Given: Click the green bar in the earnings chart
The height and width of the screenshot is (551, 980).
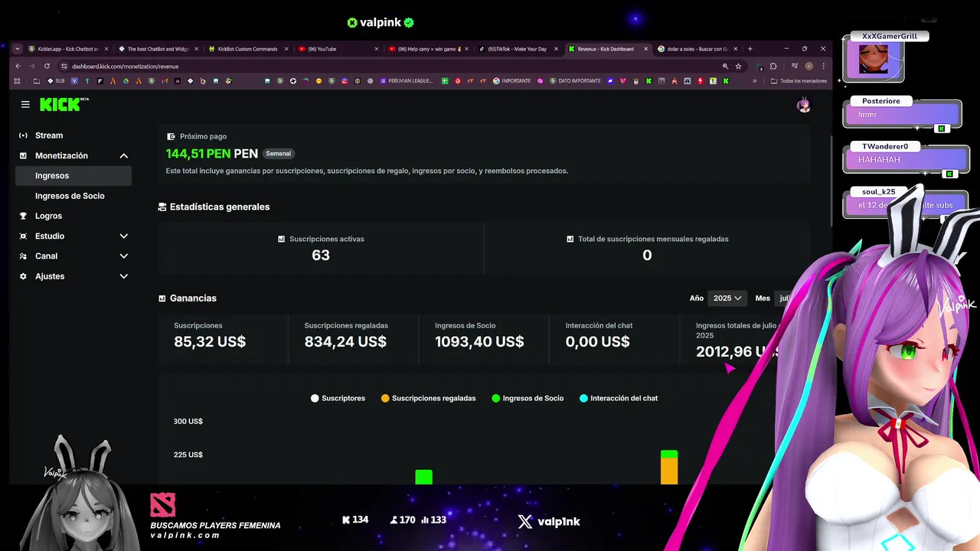Looking at the screenshot, I should pyautogui.click(x=423, y=477).
